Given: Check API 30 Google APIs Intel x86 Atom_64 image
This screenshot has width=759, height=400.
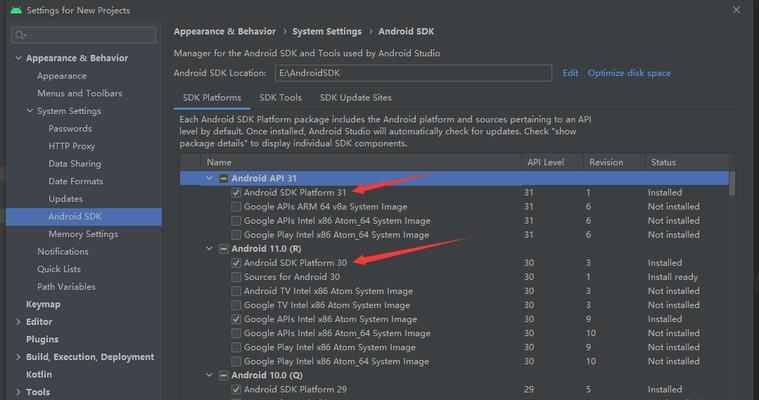Looking at the screenshot, I should [236, 333].
